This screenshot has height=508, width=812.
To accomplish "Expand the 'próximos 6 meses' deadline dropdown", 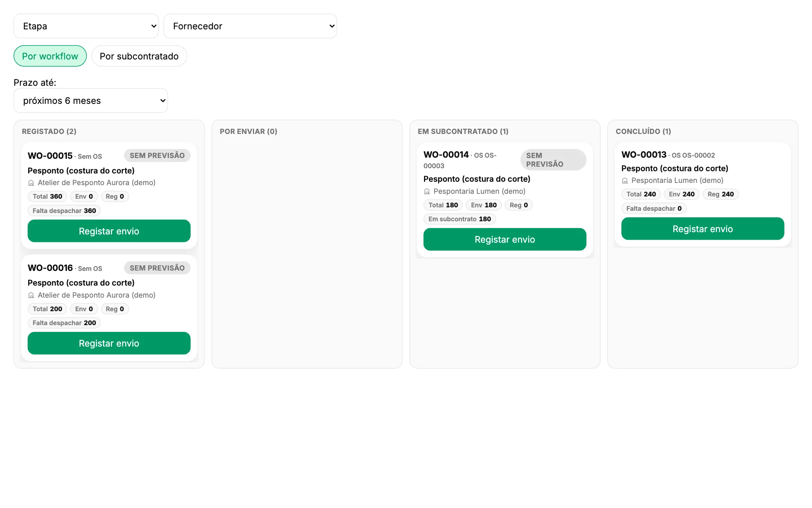I will point(91,100).
